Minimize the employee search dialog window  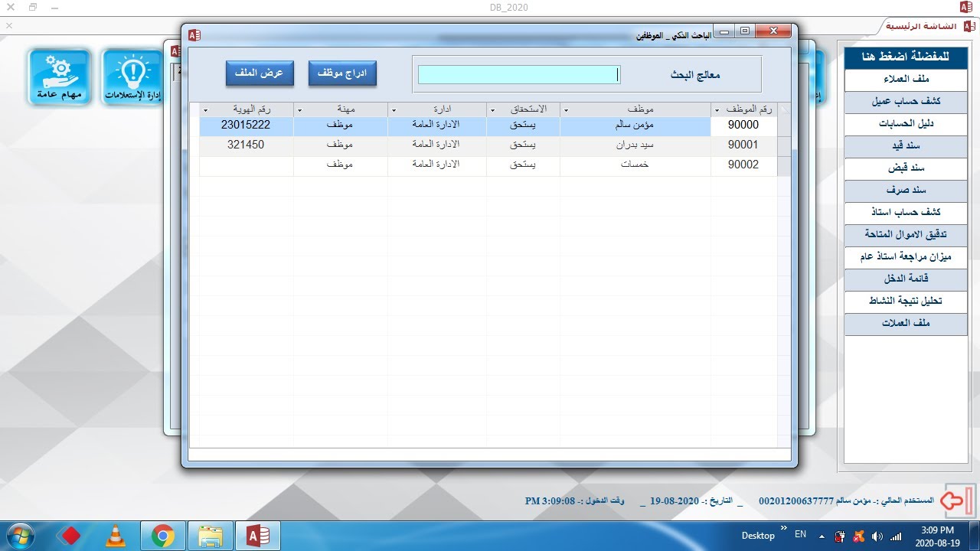tap(724, 31)
